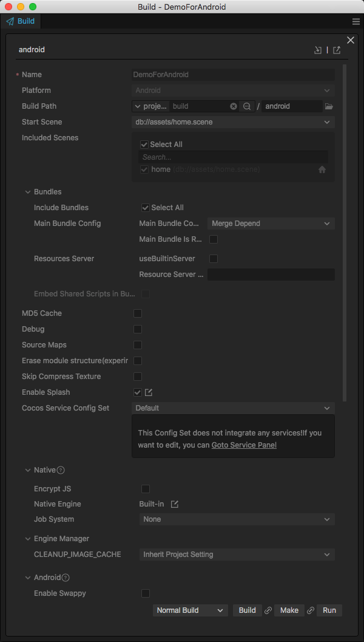Click the vertical scrollbar of the panel

pyautogui.click(x=345, y=231)
